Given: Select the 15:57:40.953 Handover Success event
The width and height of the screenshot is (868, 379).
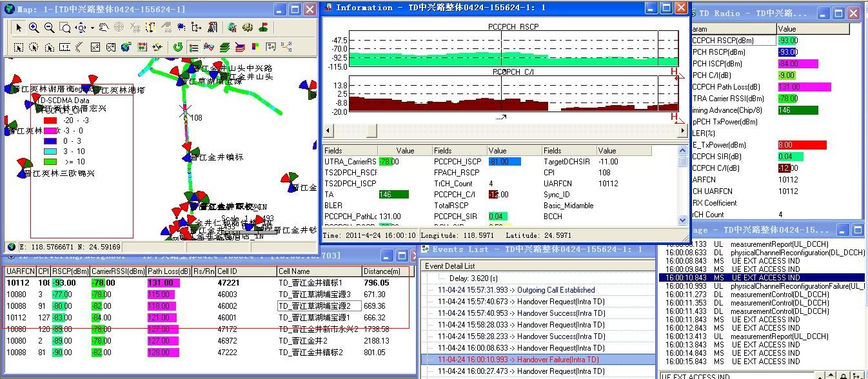Looking at the screenshot, I should (x=521, y=313).
